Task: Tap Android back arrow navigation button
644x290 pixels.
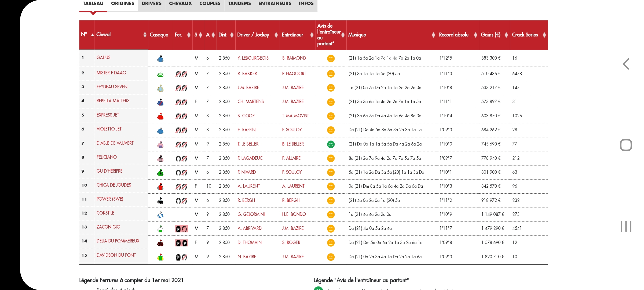Action: [x=626, y=64]
